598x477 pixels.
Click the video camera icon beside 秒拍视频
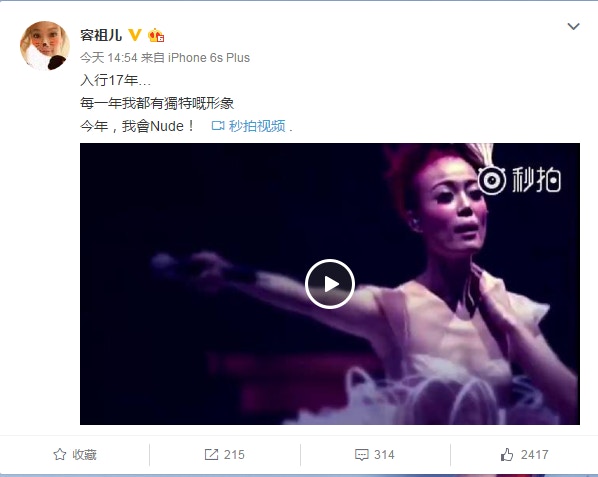click(x=218, y=125)
